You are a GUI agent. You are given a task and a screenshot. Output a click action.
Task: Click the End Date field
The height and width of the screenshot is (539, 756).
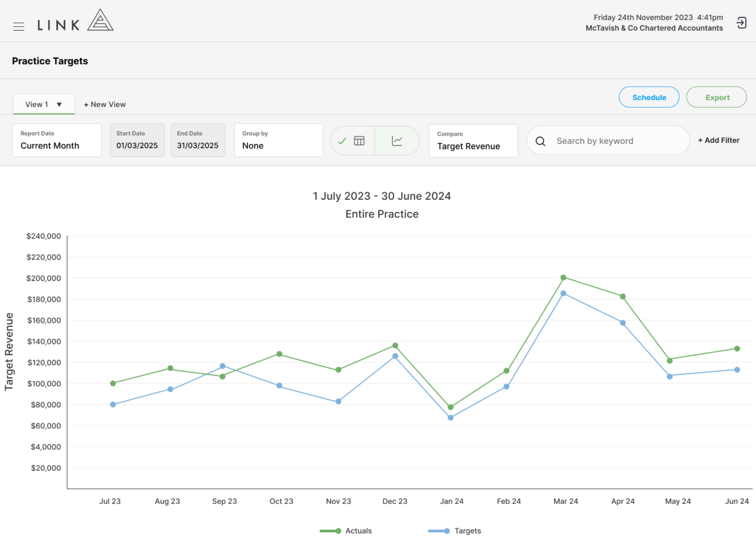point(198,140)
